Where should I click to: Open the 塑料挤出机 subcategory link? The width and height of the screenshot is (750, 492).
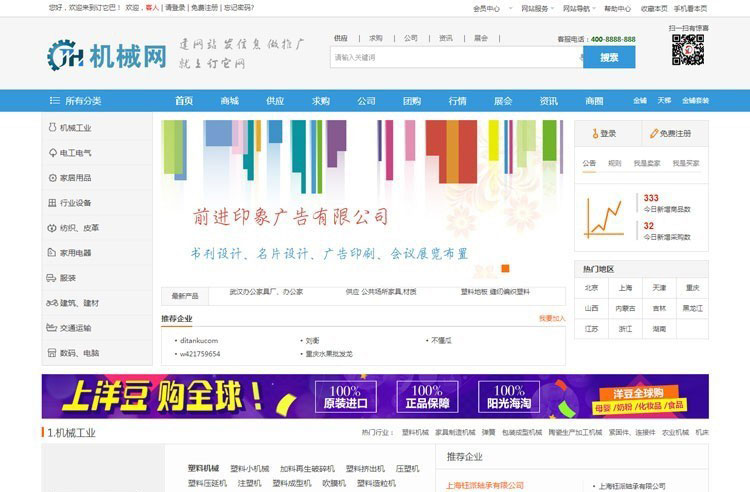click(x=365, y=469)
